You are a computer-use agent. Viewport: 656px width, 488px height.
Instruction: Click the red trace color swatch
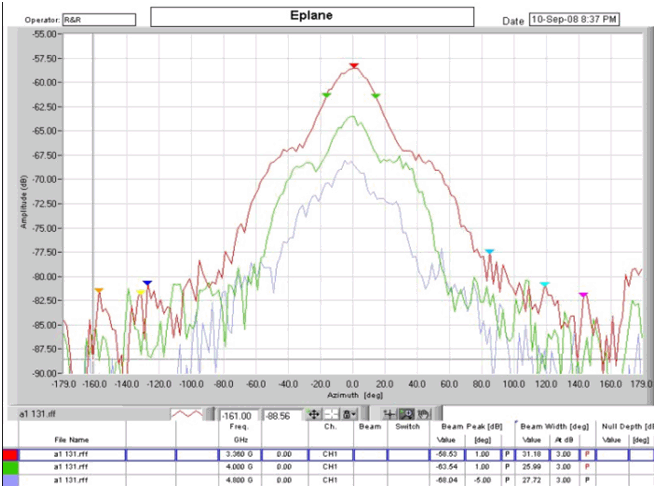click(10, 454)
